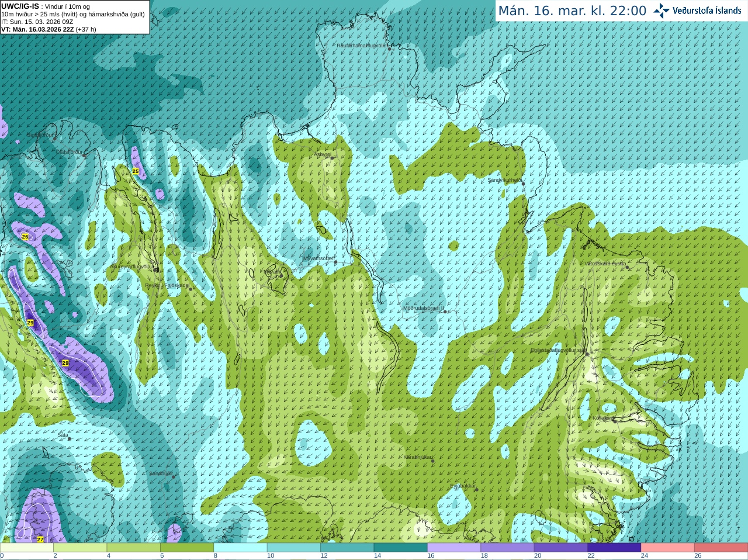This screenshot has height=560, width=748.
Task: Click the IT: Sun. 15. 03. 2026 09Z line
Action: 37,22
